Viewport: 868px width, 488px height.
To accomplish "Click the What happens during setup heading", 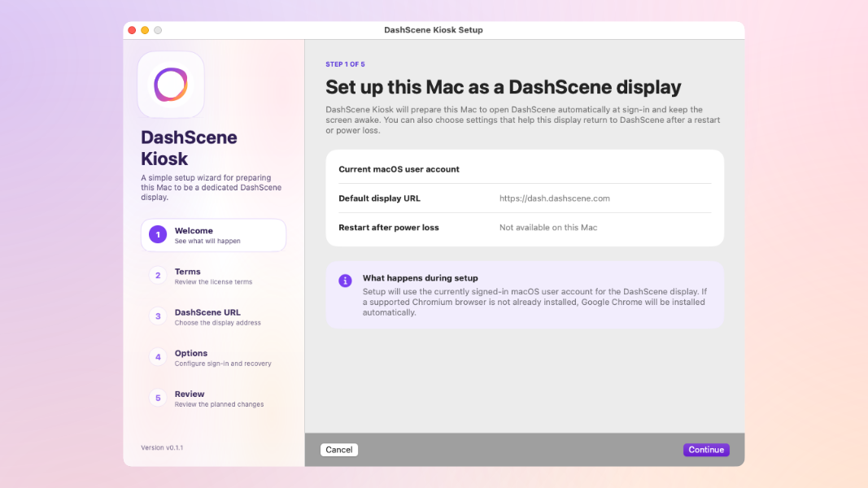I will 420,278.
